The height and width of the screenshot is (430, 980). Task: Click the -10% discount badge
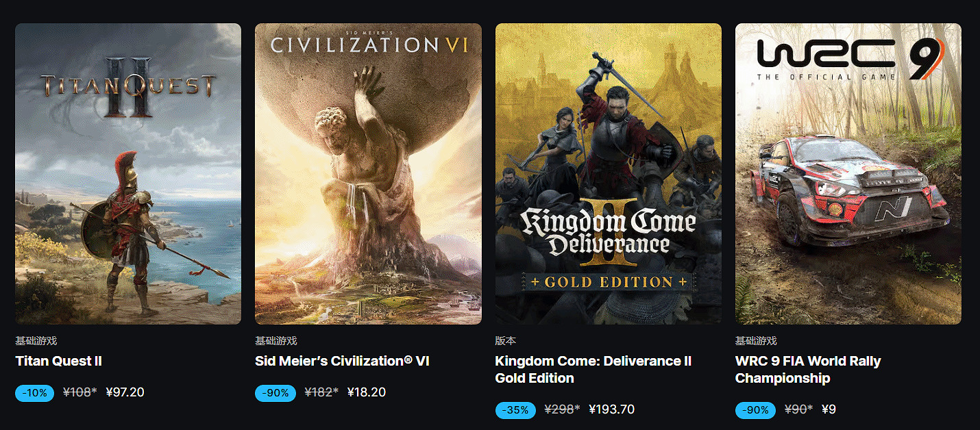click(34, 393)
